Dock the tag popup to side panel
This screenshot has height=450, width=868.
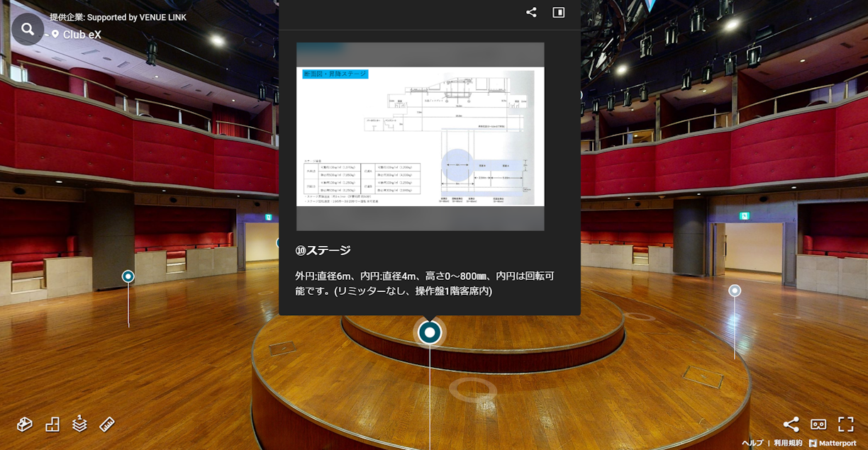(559, 12)
